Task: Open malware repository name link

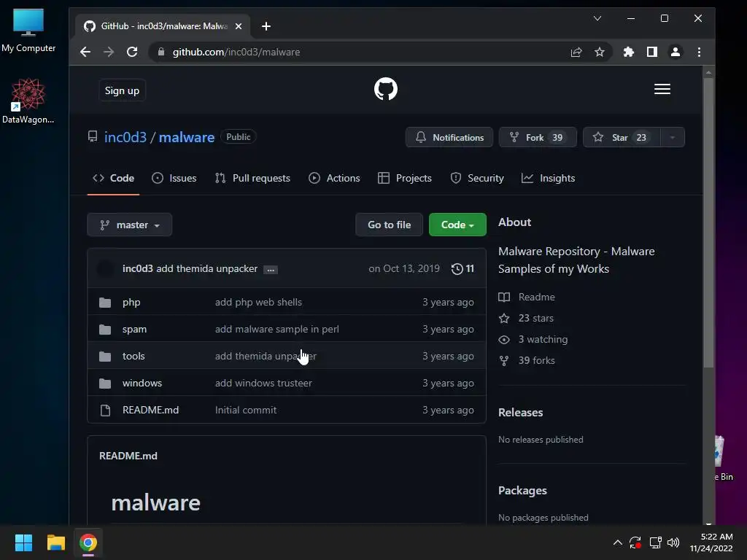Action: pos(186,137)
